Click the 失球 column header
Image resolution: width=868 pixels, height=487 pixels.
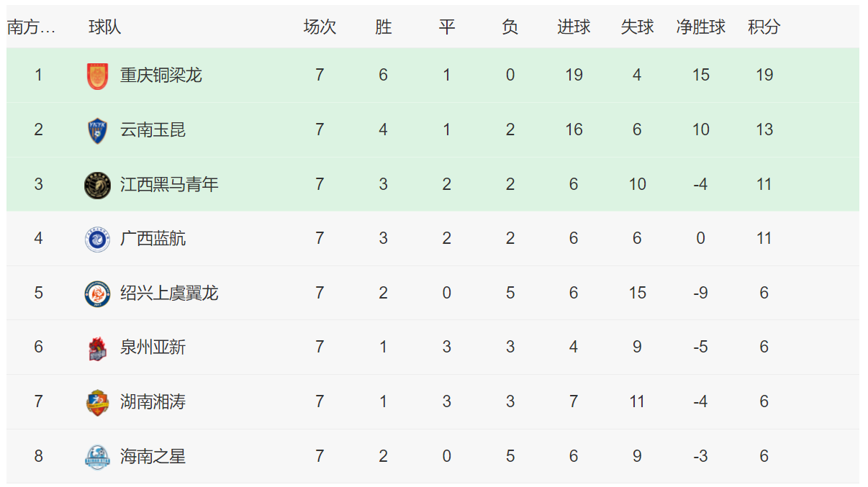coord(637,27)
